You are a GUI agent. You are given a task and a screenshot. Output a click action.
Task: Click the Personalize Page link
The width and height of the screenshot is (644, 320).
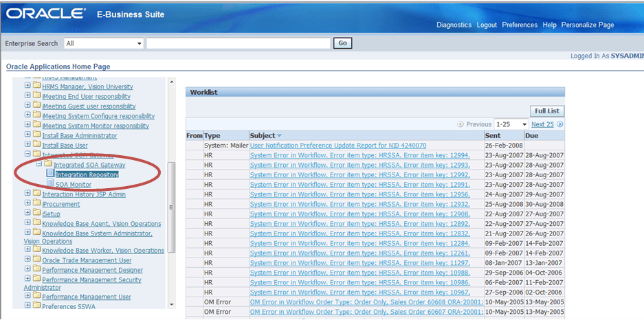click(588, 25)
